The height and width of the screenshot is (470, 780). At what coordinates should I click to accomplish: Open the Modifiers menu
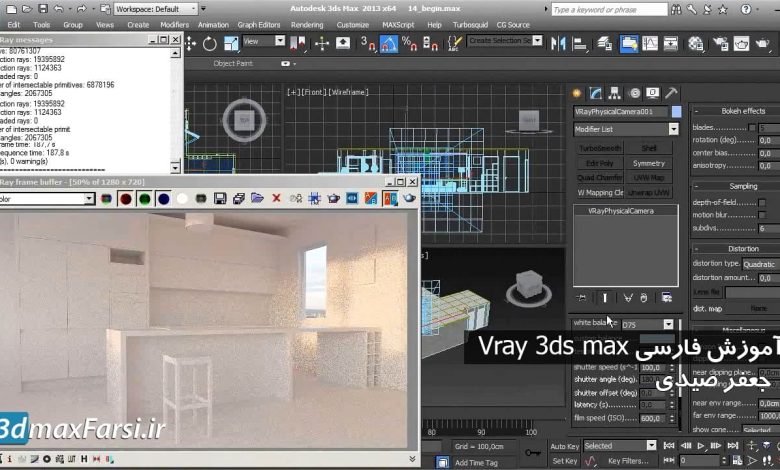[x=174, y=25]
